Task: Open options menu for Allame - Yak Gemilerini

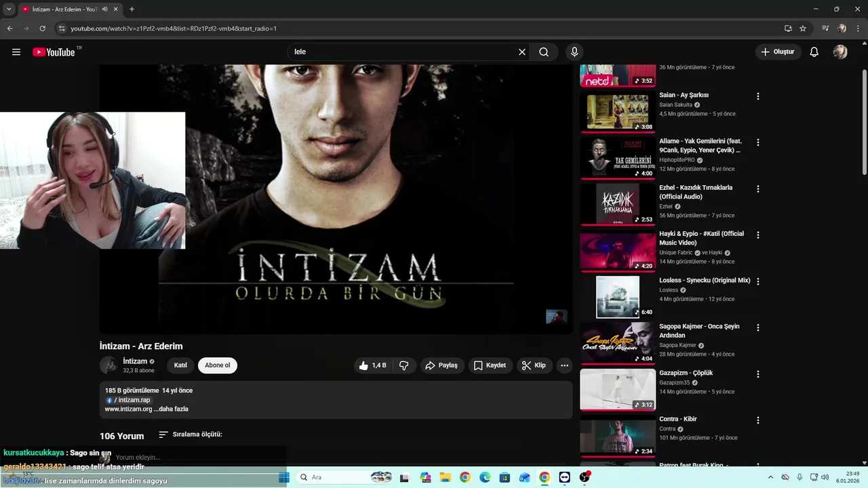Action: (x=758, y=142)
